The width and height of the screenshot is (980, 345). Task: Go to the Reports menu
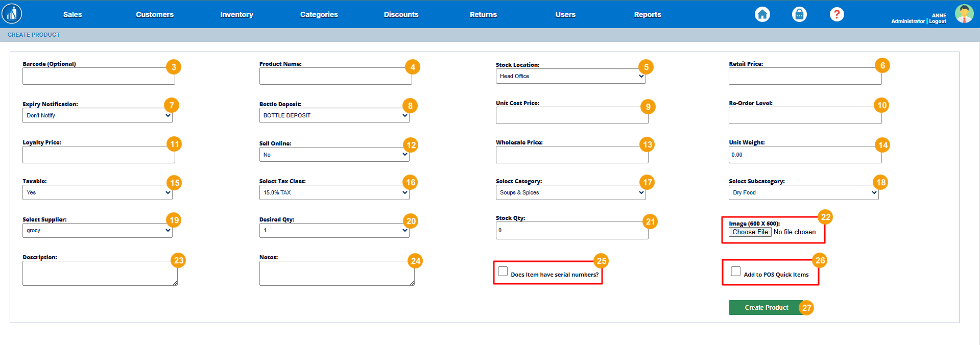pos(647,14)
